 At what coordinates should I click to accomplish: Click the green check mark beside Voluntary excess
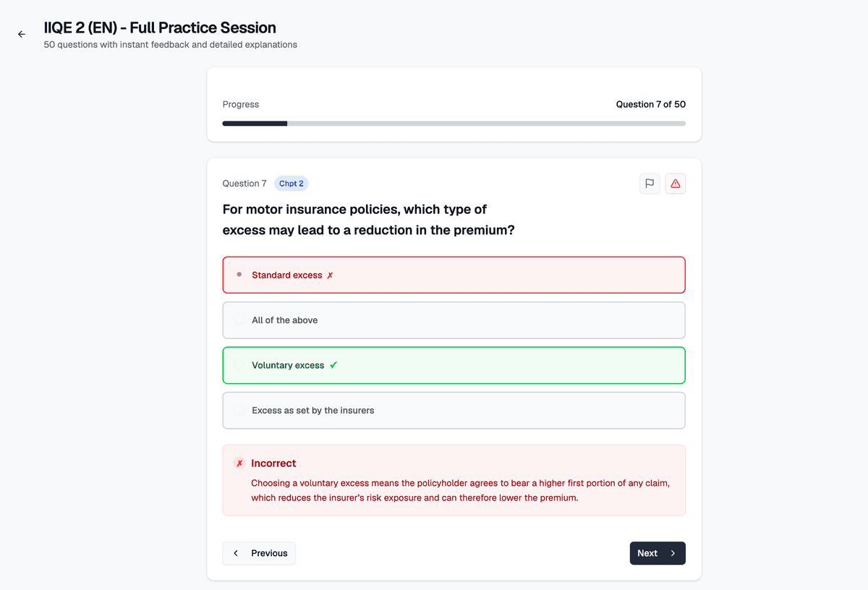pos(333,365)
